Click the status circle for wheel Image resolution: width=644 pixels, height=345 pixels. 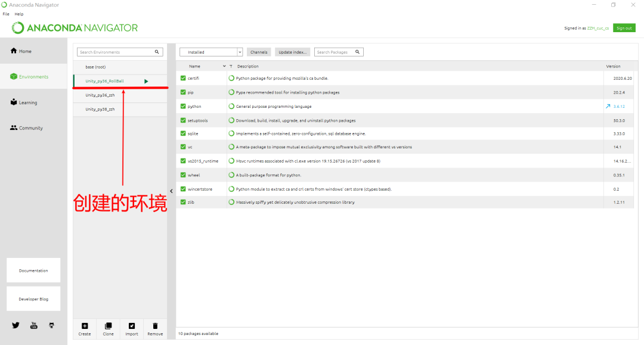[x=231, y=175]
